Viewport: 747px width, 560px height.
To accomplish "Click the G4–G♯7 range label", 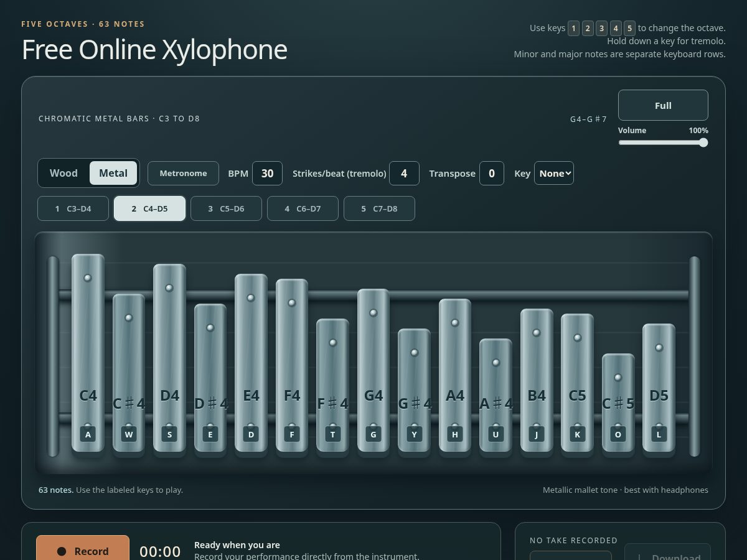I will pos(588,119).
